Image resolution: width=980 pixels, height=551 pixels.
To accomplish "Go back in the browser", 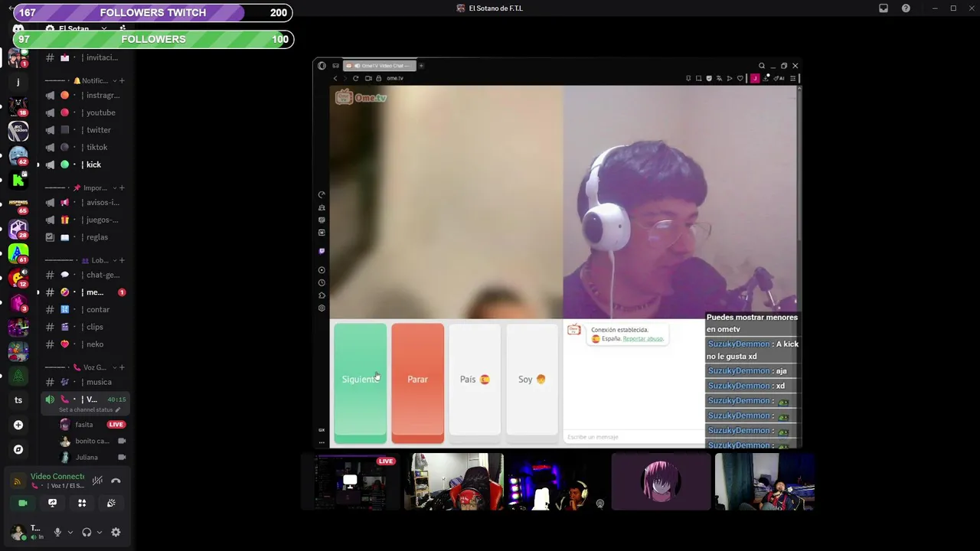I will pyautogui.click(x=335, y=78).
